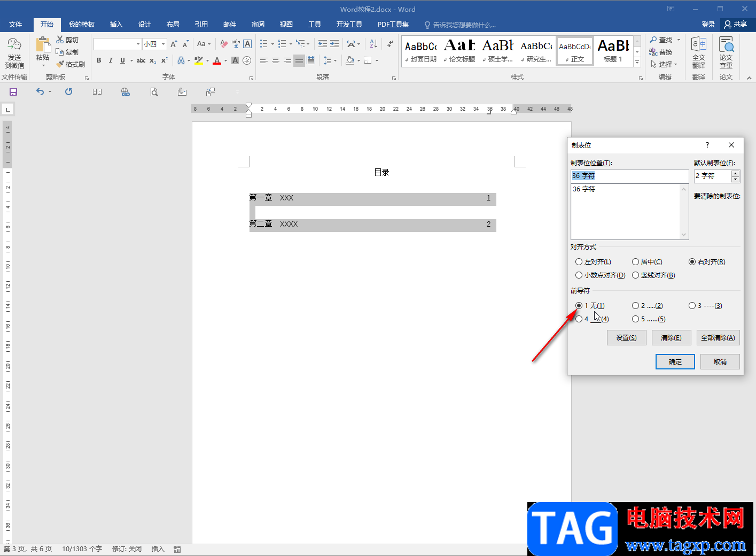Clear all formatting with eraser icon

click(x=224, y=44)
